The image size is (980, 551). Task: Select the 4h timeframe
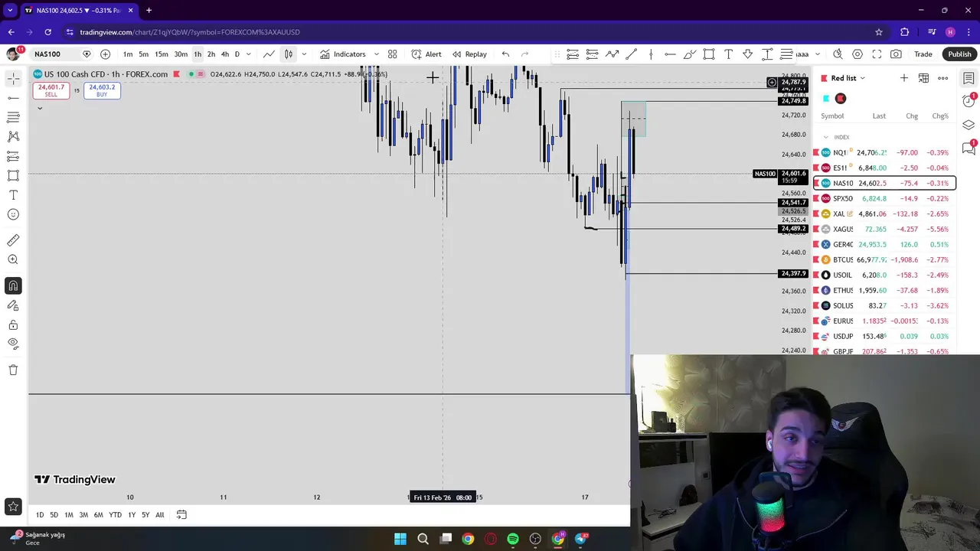225,54
